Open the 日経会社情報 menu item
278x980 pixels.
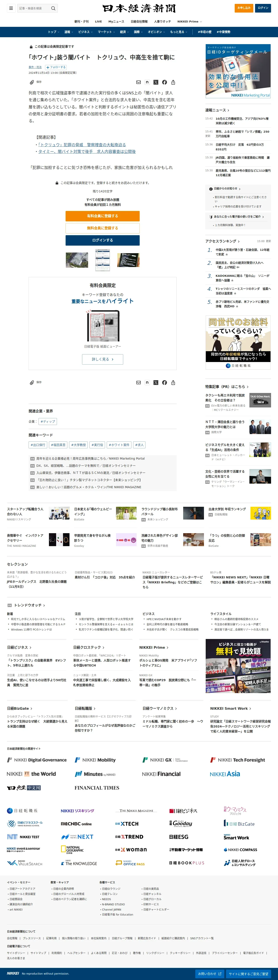(x=139, y=21)
